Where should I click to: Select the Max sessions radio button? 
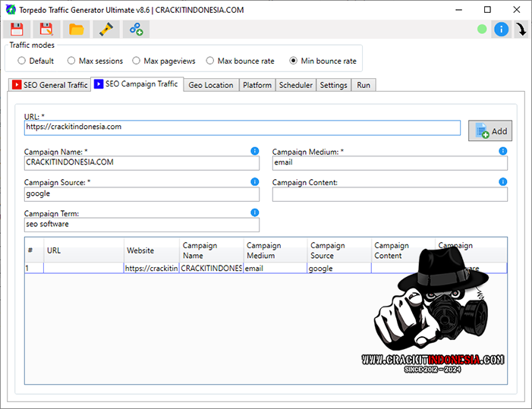(71, 61)
